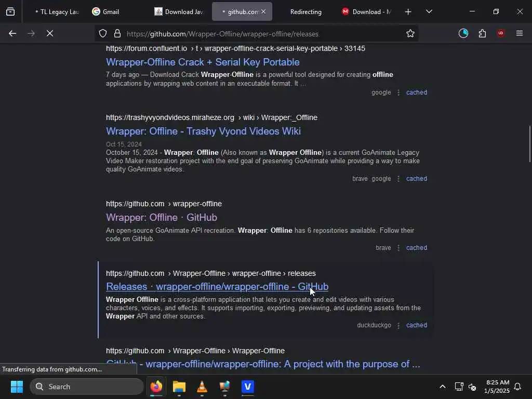This screenshot has width=532, height=399.
Task: Switch to the Redirecting tab
Action: coord(305,12)
